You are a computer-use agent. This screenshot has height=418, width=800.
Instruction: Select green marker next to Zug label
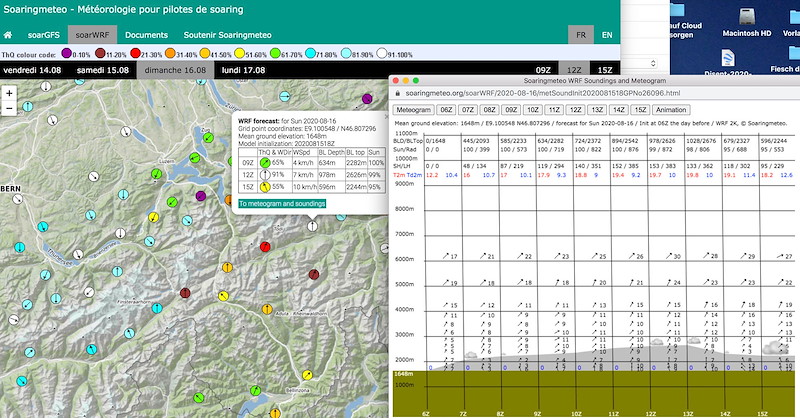pos(208,138)
